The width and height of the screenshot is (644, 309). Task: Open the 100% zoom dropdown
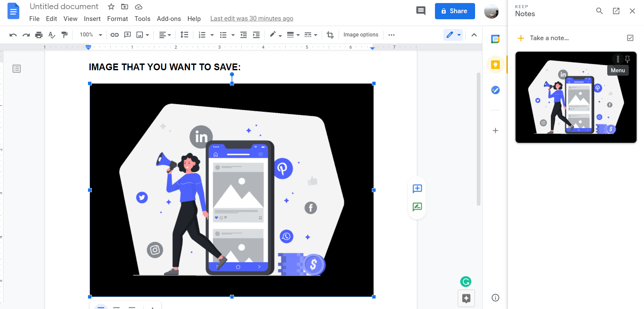pyautogui.click(x=91, y=35)
